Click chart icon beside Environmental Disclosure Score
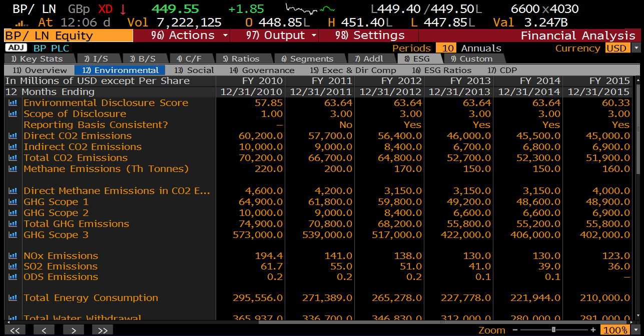The width and height of the screenshot is (644, 336). (13, 103)
